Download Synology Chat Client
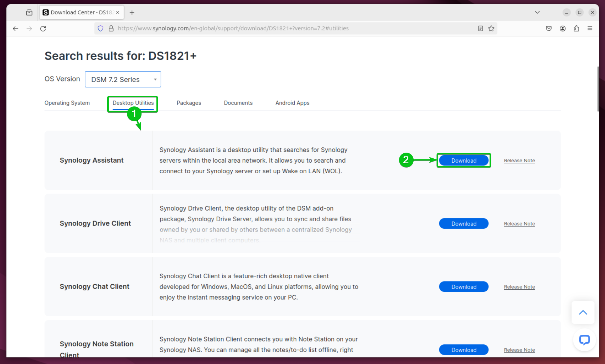 (x=464, y=287)
